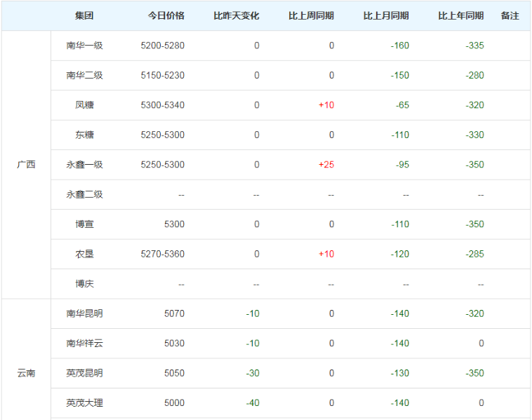Click the 东糖 group name
Screen dimensions: 532x420
click(x=84, y=135)
